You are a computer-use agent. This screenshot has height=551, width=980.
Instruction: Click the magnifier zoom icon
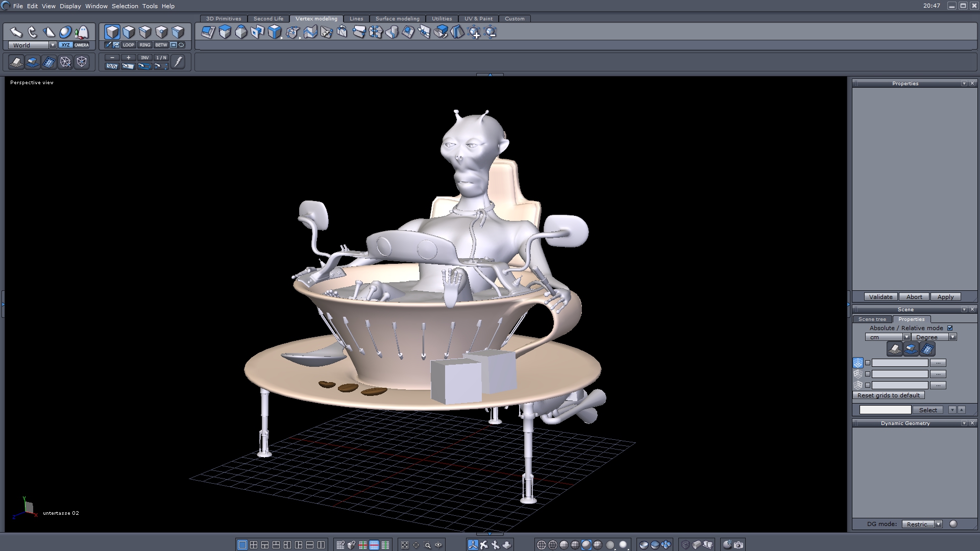[x=427, y=545]
